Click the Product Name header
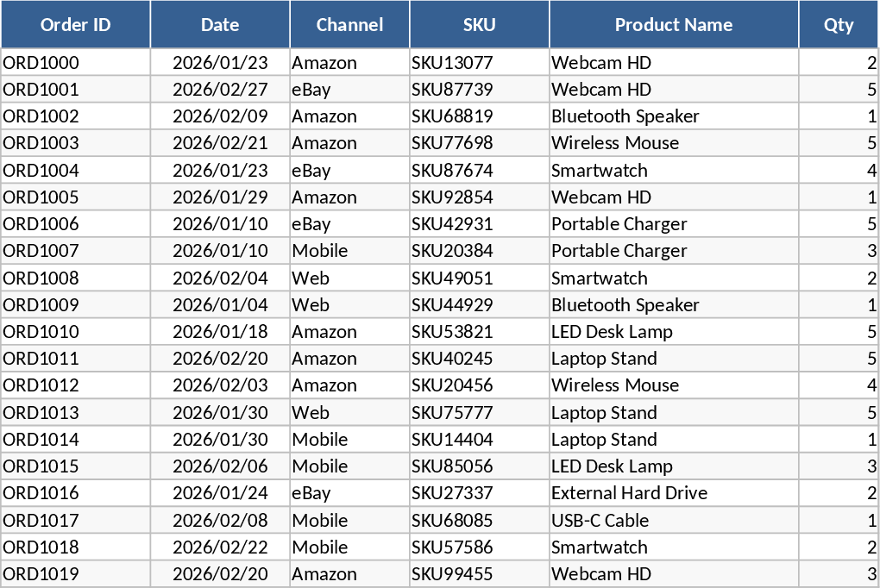 tap(674, 25)
